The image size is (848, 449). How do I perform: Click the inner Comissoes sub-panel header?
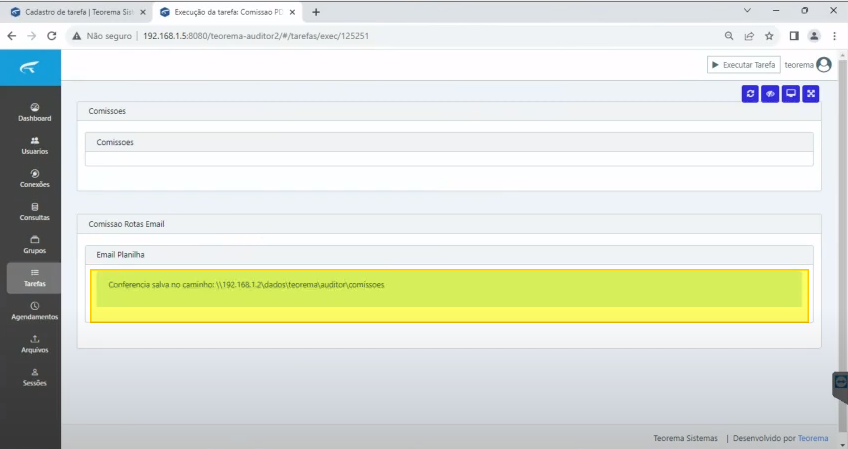449,142
